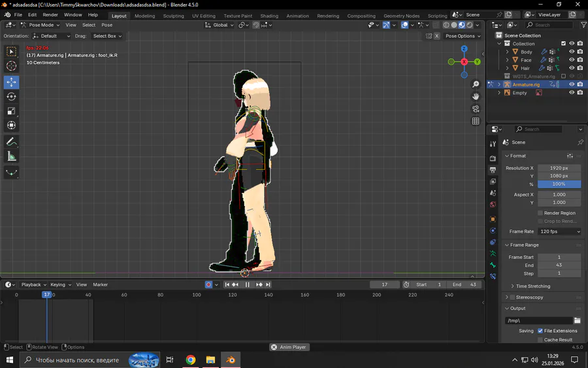Image resolution: width=588 pixels, height=368 pixels.
Task: Pause the animation playback
Action: [x=248, y=284]
